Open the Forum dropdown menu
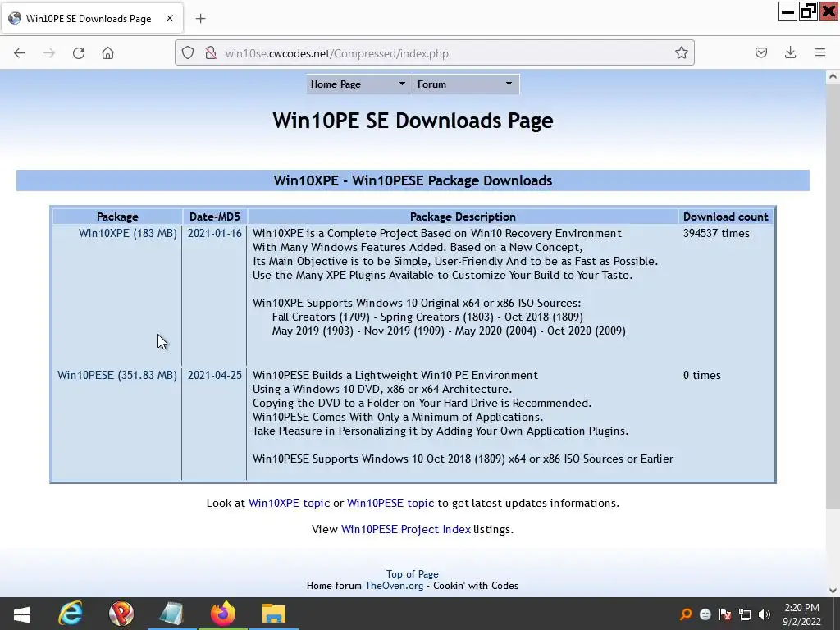Viewport: 840px width, 630px height. pos(466,84)
